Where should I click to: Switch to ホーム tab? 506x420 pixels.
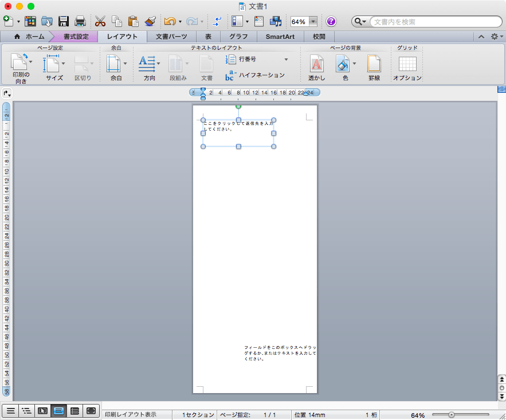pyautogui.click(x=29, y=37)
